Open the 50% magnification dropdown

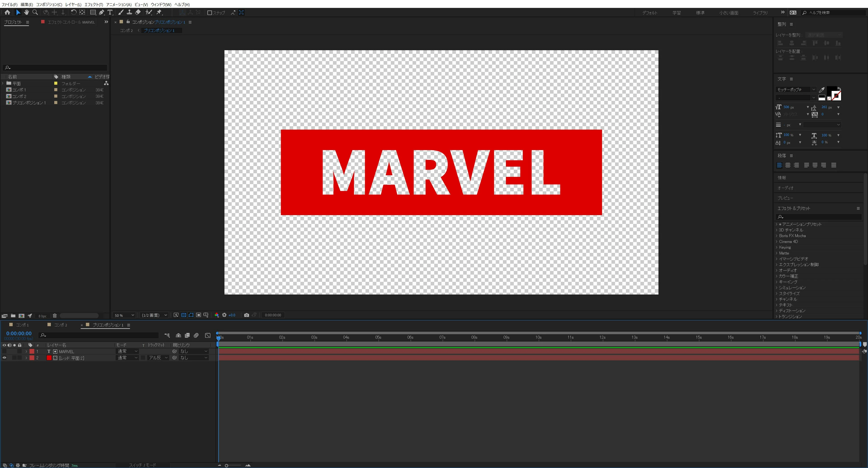124,315
